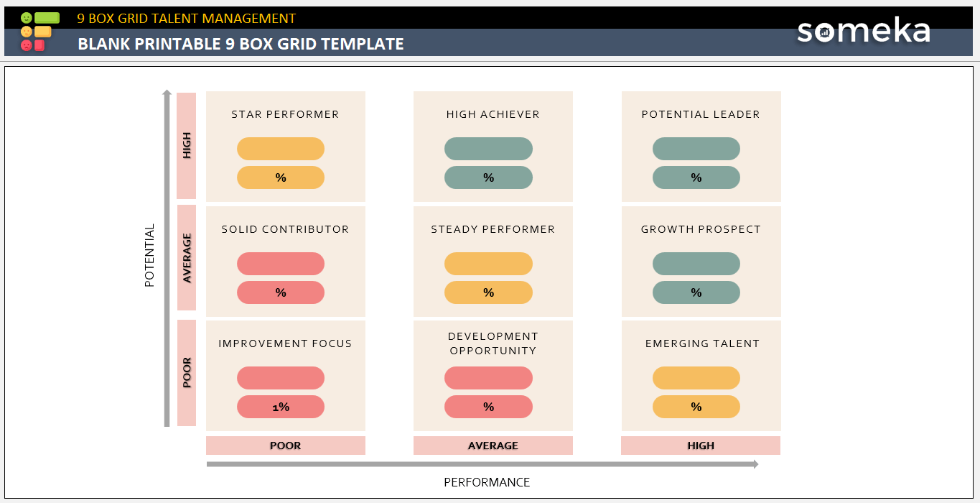The height and width of the screenshot is (503, 980).
Task: Select the Star Performer count field
Action: click(281, 149)
